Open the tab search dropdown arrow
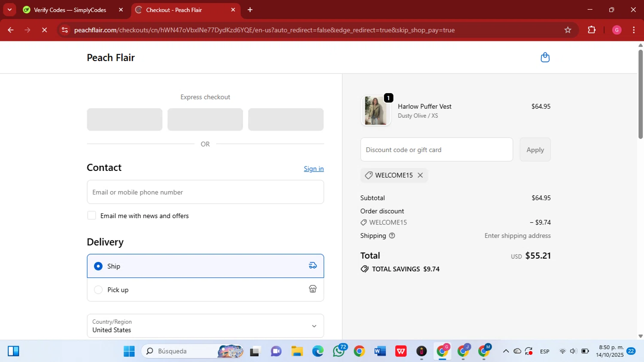The width and height of the screenshot is (644, 362). click(x=9, y=9)
